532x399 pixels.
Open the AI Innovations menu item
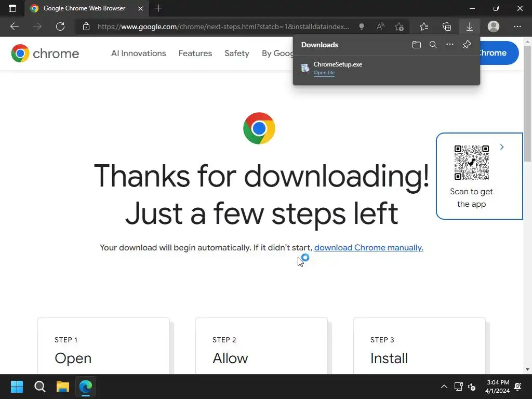[138, 54]
